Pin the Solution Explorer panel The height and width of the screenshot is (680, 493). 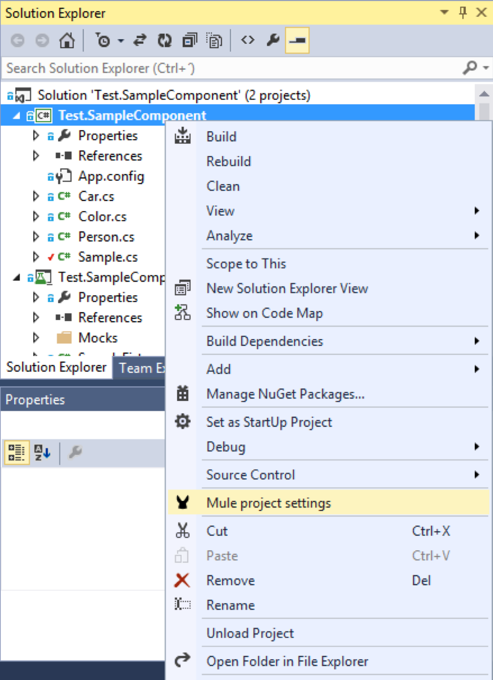click(463, 13)
